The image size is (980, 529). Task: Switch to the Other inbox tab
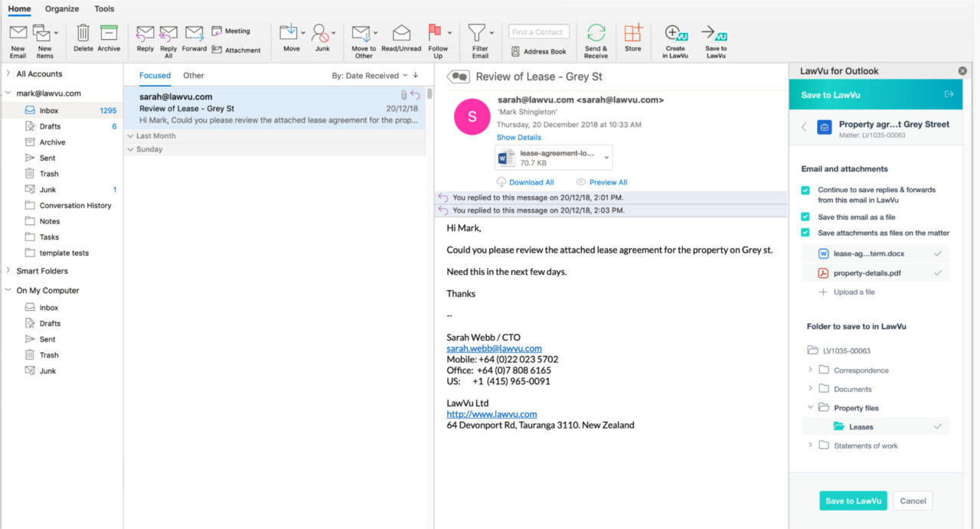[x=193, y=75]
